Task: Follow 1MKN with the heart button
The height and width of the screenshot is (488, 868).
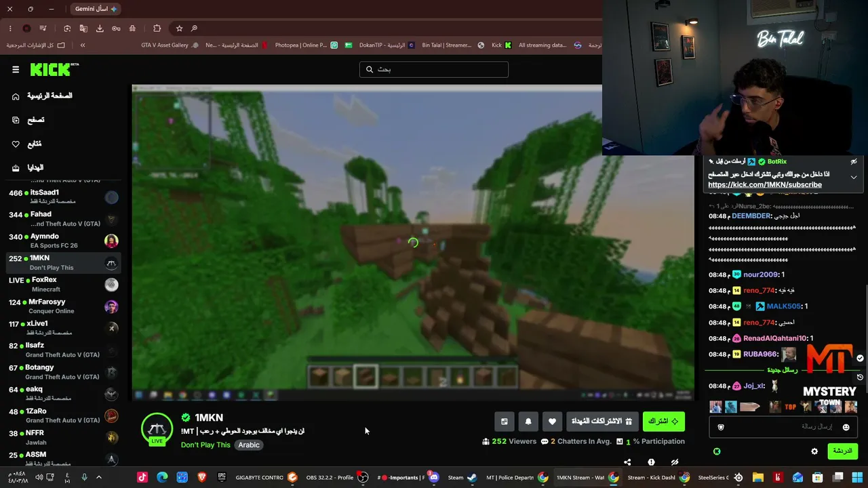Action: (x=552, y=422)
